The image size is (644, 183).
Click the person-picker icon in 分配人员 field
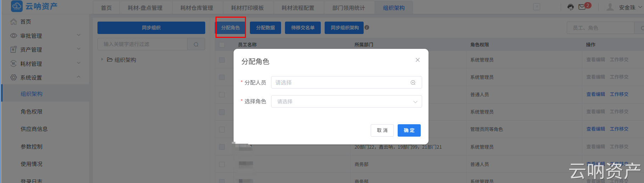click(413, 82)
